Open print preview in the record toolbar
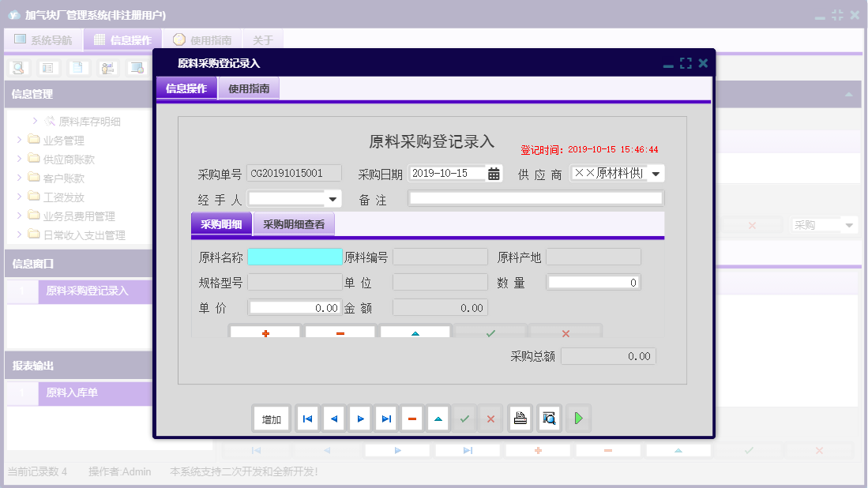This screenshot has height=488, width=868. coord(548,418)
